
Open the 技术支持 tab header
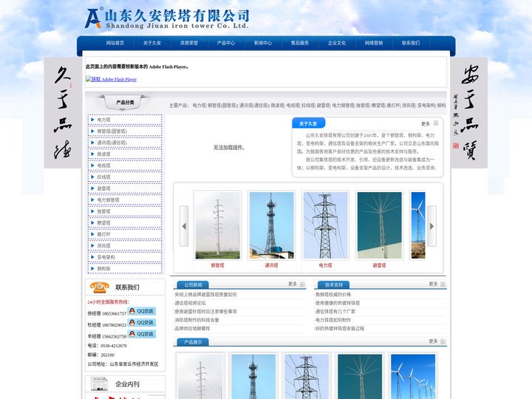[334, 284]
